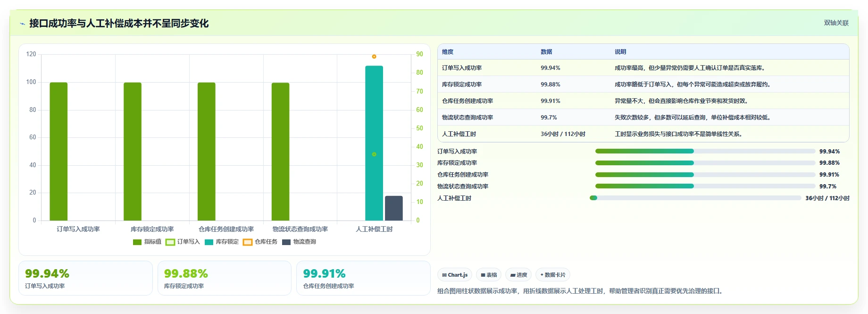Click the 99.7% cell in the table

(x=549, y=118)
